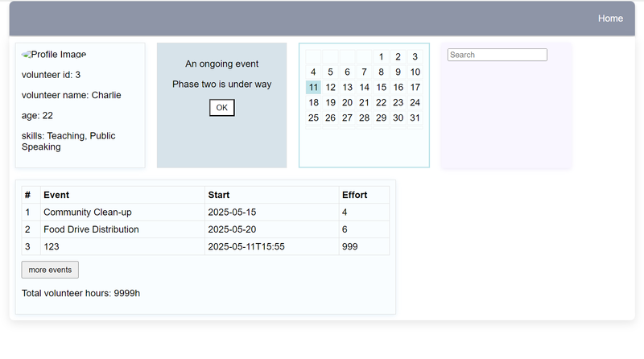Click start value 2025-05-11T15:55
This screenshot has width=644, height=359.
point(272,246)
